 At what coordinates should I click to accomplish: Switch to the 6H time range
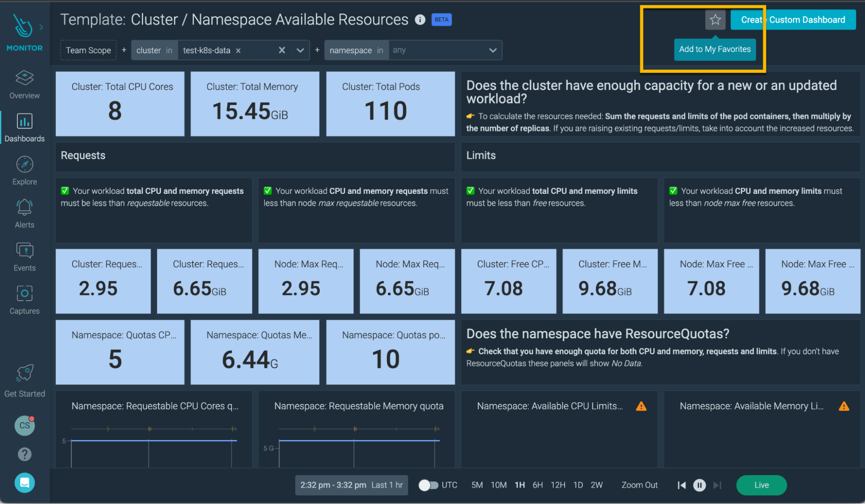pyautogui.click(x=538, y=485)
